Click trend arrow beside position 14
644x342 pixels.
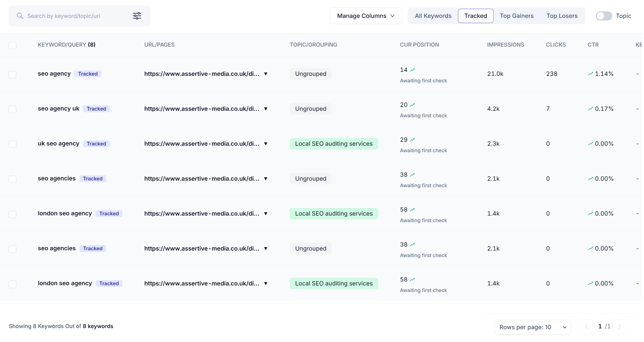(x=412, y=70)
